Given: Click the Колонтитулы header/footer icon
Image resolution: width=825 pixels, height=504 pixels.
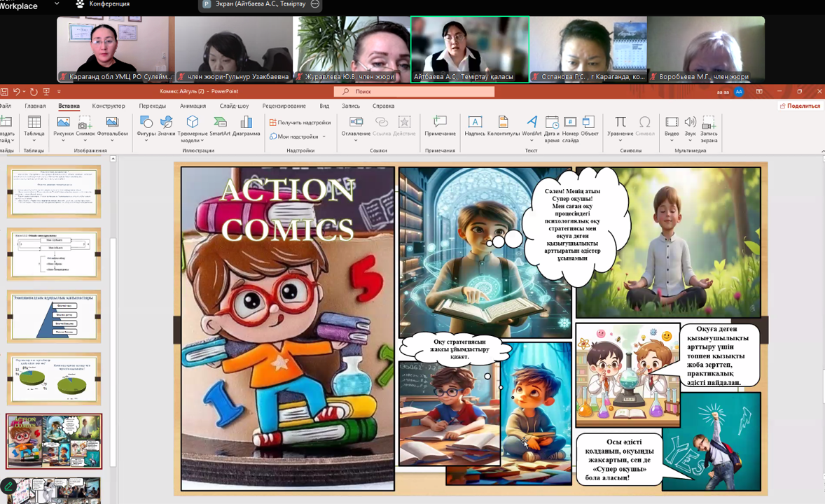Looking at the screenshot, I should tap(503, 126).
